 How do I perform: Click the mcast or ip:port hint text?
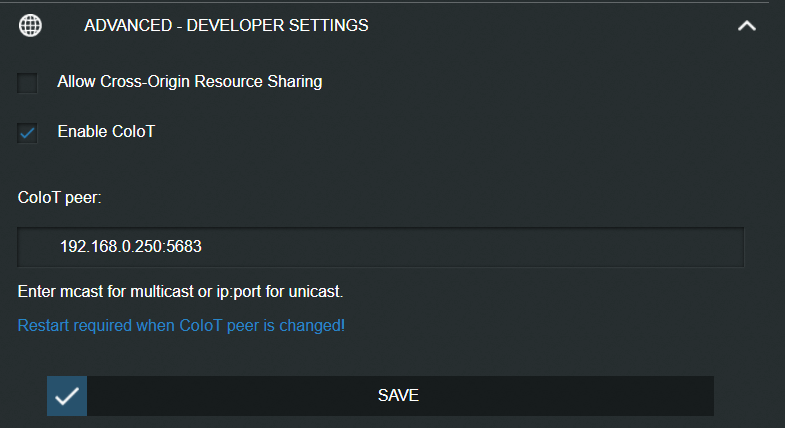181,292
